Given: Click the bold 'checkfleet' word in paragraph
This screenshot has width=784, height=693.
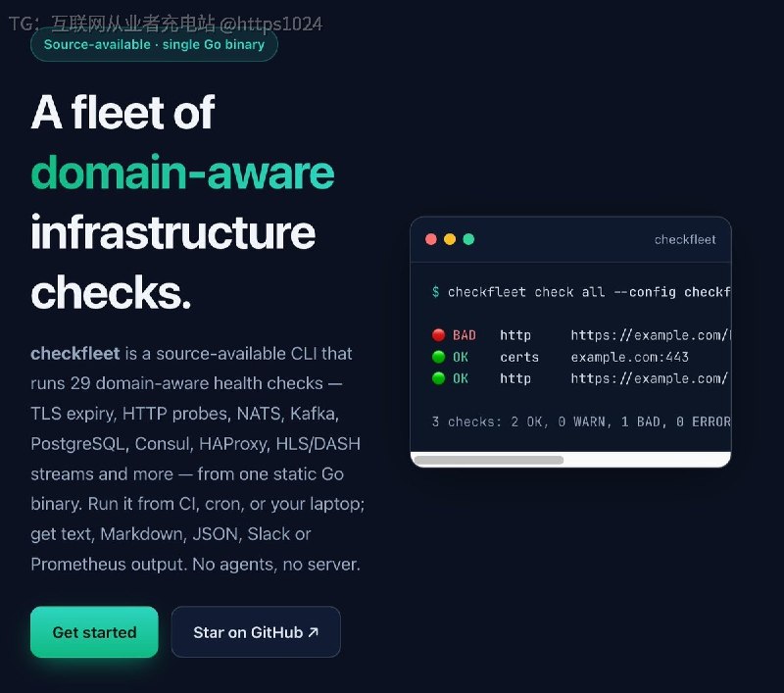Looking at the screenshot, I should point(75,354).
